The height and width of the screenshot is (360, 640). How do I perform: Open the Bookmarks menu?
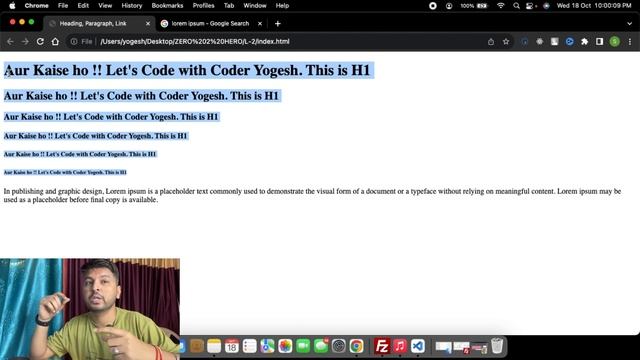click(167, 6)
